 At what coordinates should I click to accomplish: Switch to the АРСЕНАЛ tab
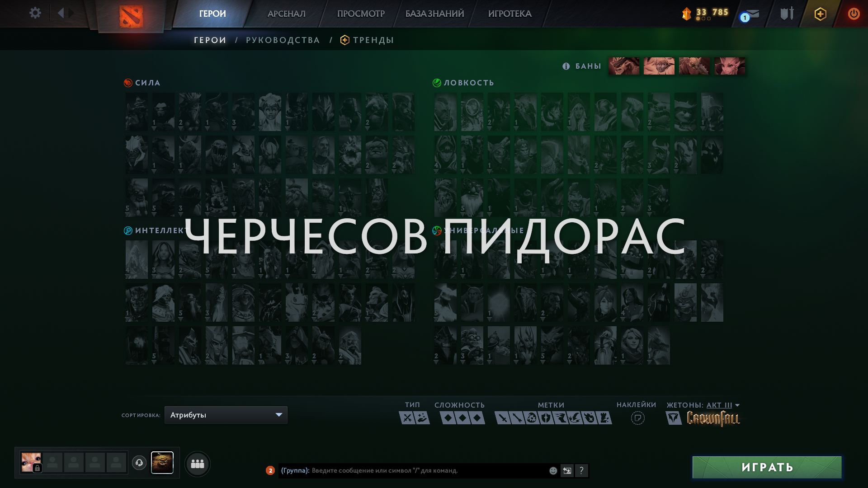coord(286,14)
